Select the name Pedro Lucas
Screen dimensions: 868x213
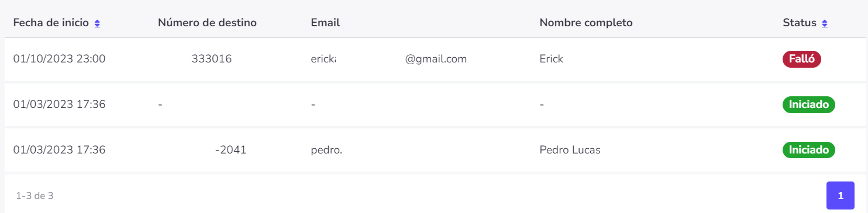(x=570, y=150)
